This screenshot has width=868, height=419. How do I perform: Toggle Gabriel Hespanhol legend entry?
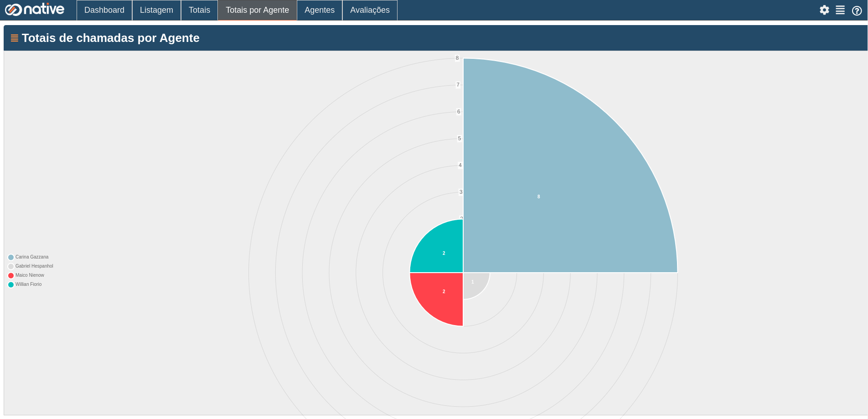pos(31,266)
